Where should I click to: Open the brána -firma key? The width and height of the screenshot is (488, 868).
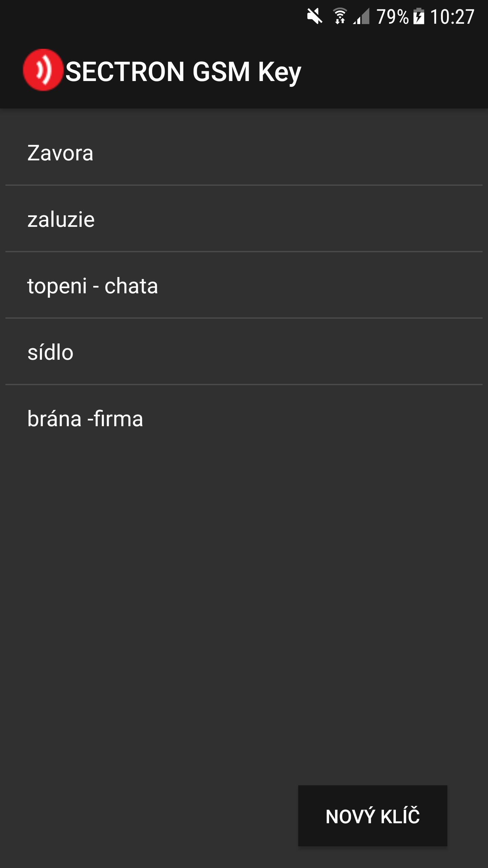244,418
